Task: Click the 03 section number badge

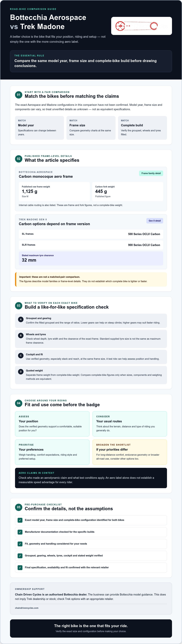Action: (x=19, y=305)
